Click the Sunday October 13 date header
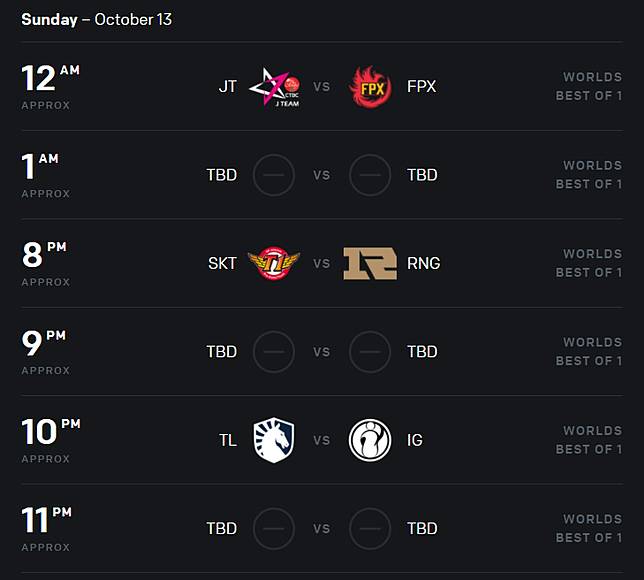644x580 pixels. (x=96, y=20)
